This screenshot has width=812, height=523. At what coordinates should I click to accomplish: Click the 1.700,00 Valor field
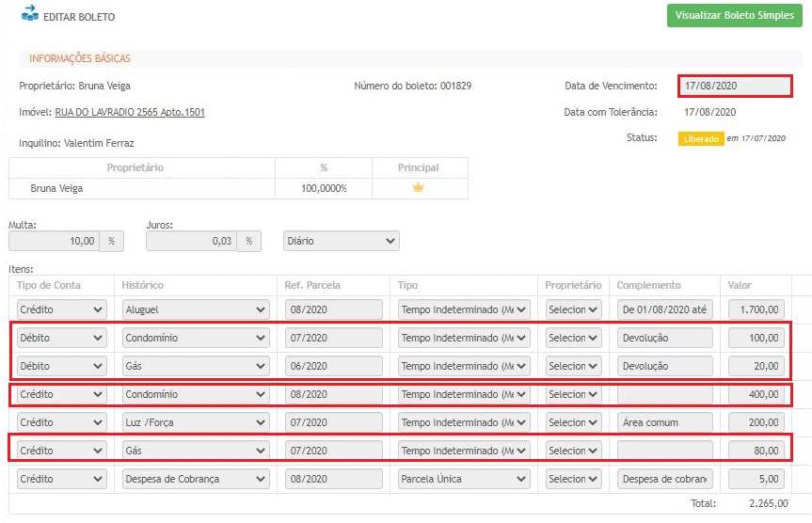(x=756, y=309)
